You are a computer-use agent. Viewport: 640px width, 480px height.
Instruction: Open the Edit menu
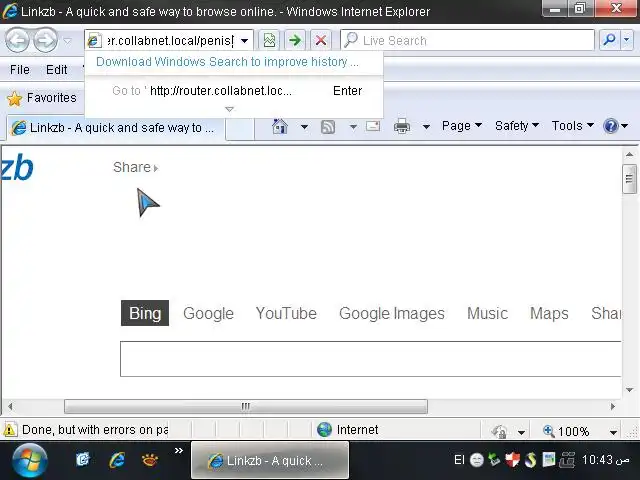[x=56, y=70]
